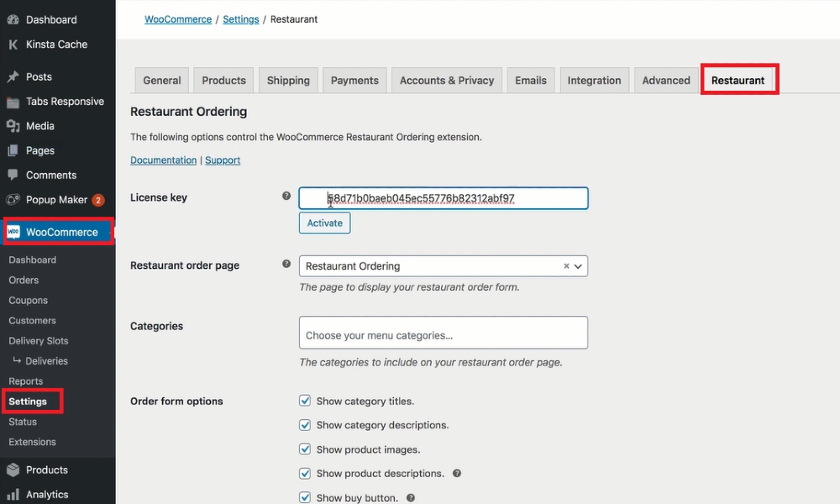Open the Deliveries submenu item
Screen dimensions: 840x504
coord(46,361)
